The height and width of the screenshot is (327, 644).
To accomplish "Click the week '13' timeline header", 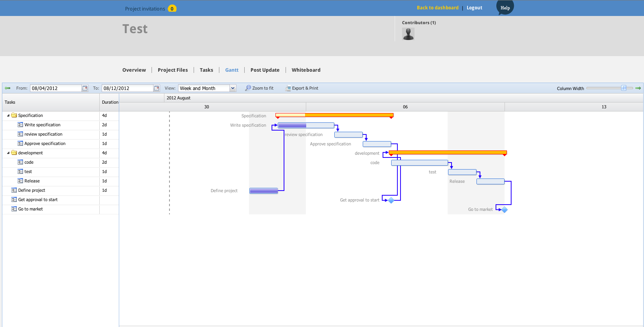I will (604, 107).
